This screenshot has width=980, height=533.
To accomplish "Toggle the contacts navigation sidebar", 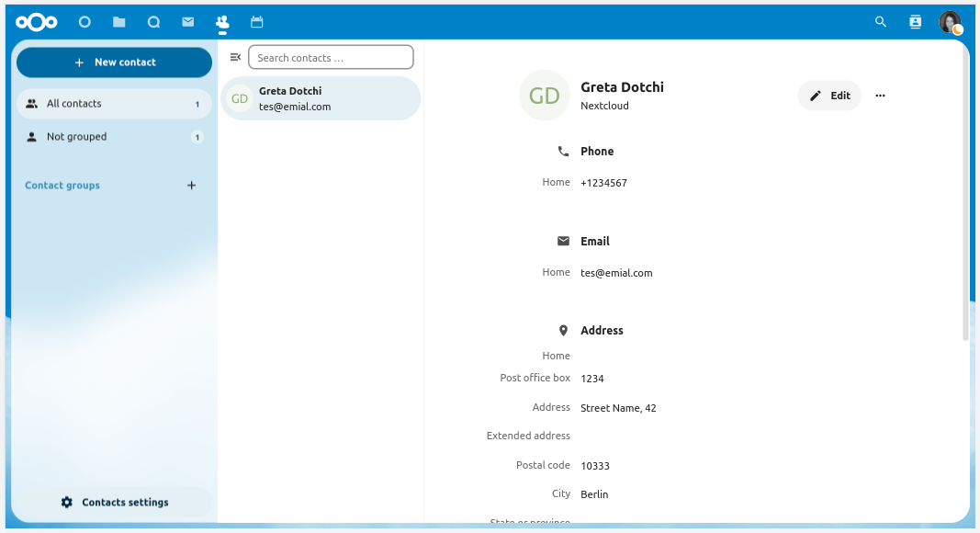I will pyautogui.click(x=235, y=57).
